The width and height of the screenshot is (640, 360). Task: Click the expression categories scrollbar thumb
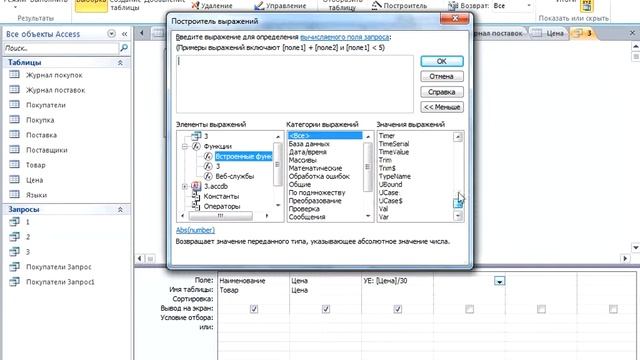367,167
